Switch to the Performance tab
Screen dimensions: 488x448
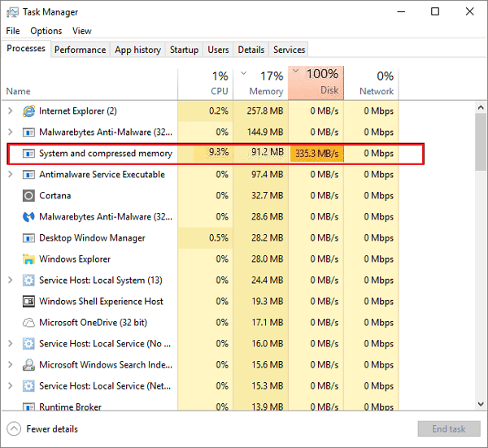pyautogui.click(x=81, y=50)
